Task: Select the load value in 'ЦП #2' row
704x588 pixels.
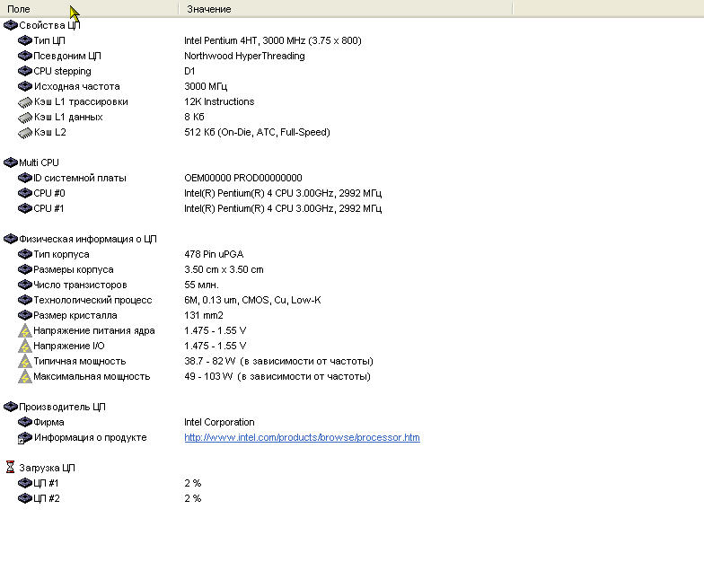Action: 192,498
